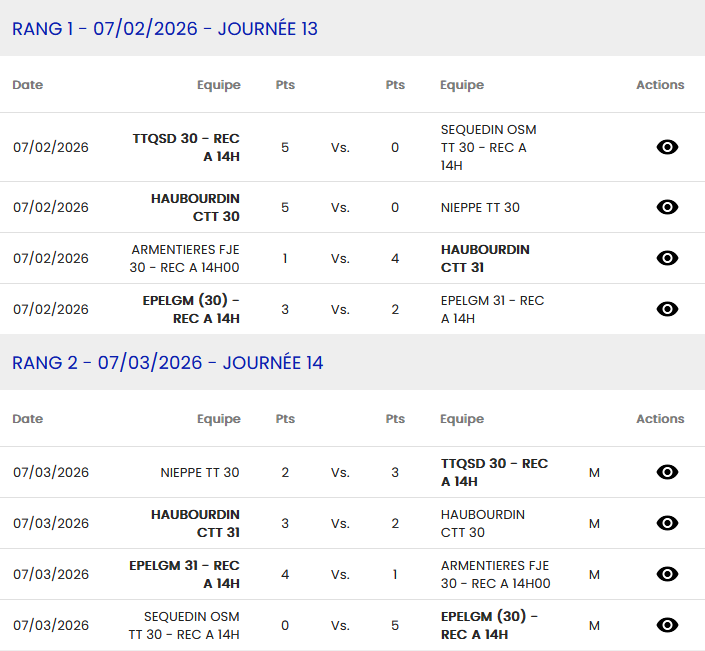705x651 pixels.
Task: Click Actions column header in Journée 14 table
Action: coord(660,419)
